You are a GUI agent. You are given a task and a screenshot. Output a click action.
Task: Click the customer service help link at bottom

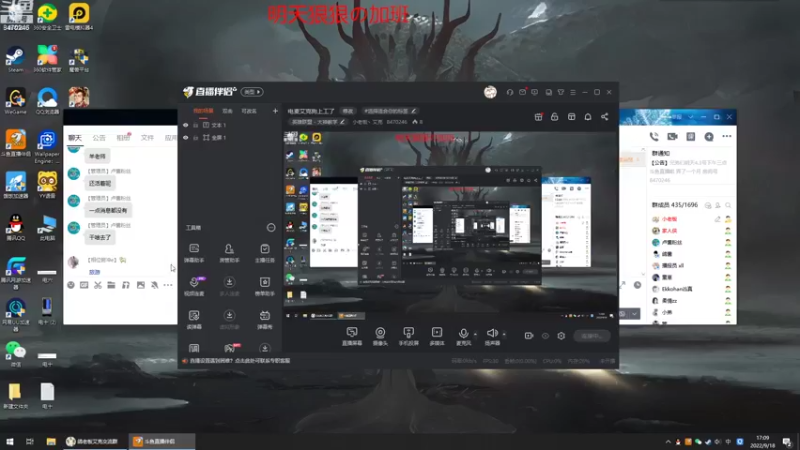coord(240,361)
